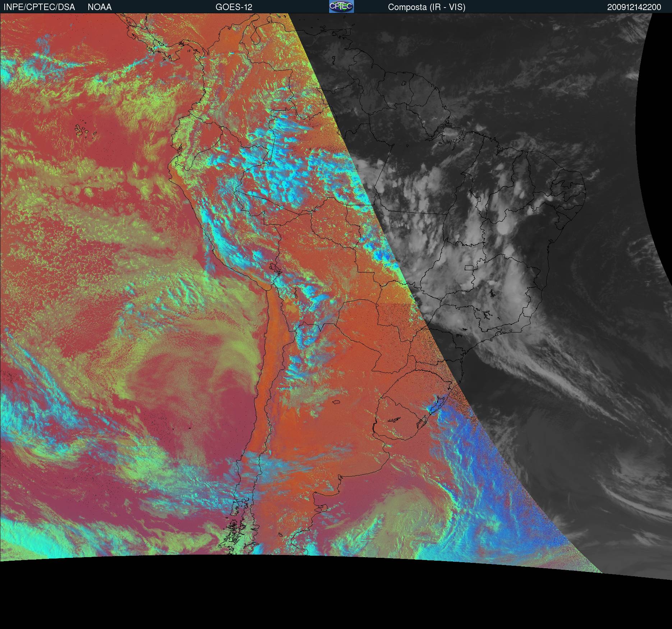Click the 'INPE/CPTEC/DSA' header text
672x629 pixels.
(39, 7)
